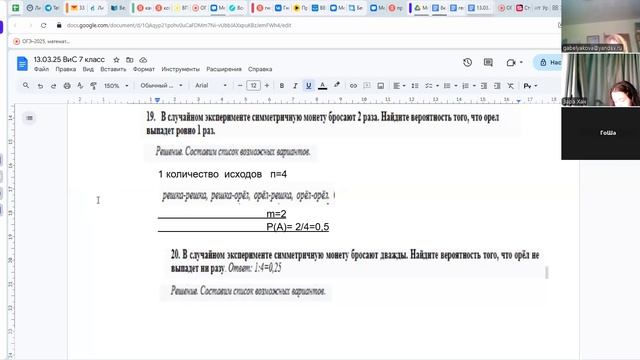Toggle numbered list
The image size is (640, 360).
pyautogui.click(x=465, y=86)
